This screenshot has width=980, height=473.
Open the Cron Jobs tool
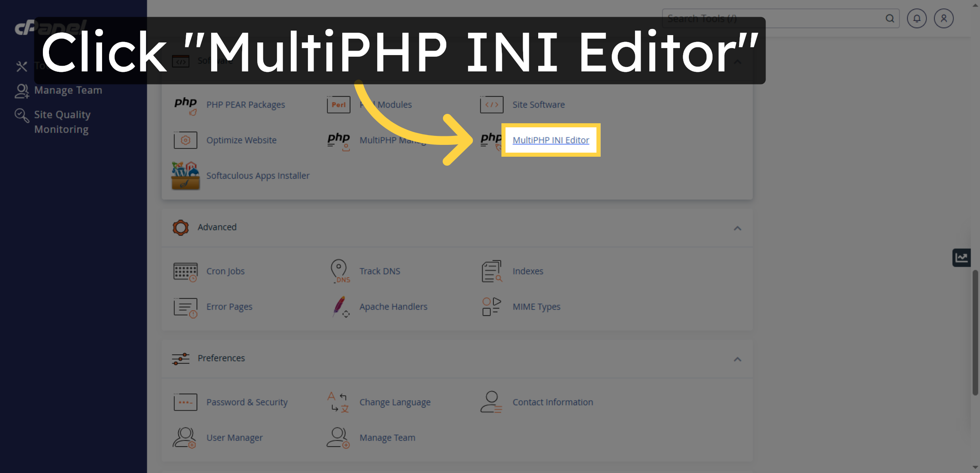[x=225, y=271]
